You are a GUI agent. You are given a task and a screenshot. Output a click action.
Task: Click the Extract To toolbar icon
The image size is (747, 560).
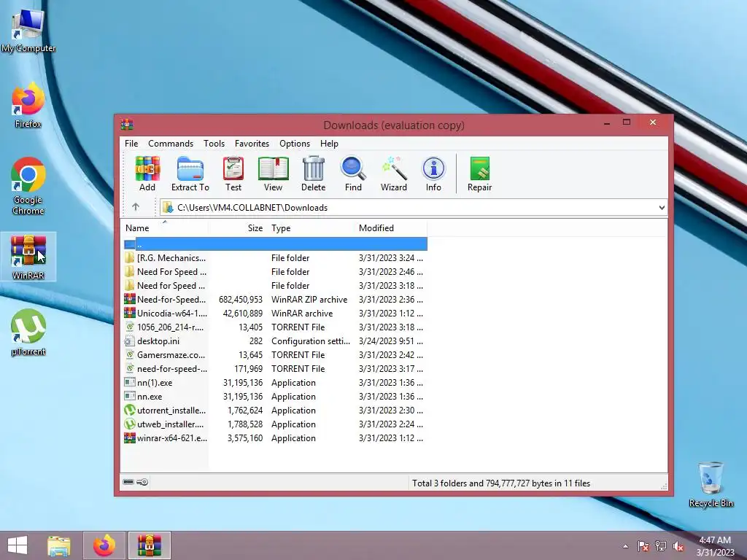click(x=190, y=174)
